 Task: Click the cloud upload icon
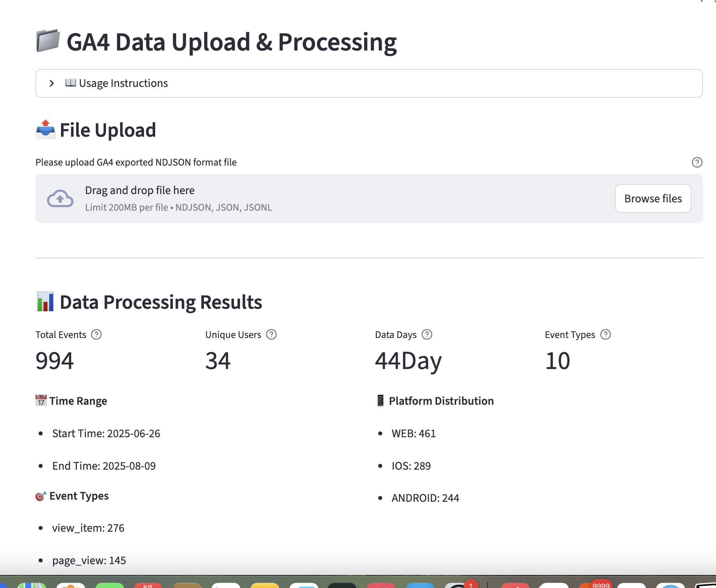60,198
